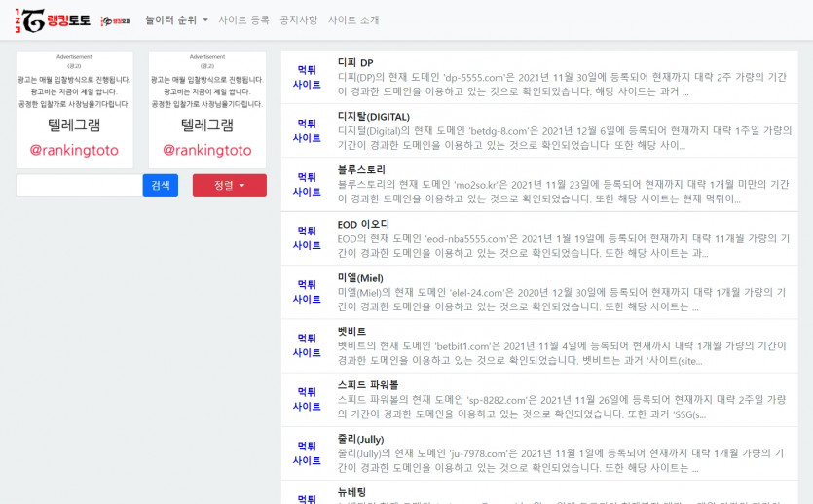Open the 디피 DP listing title

coord(355,63)
